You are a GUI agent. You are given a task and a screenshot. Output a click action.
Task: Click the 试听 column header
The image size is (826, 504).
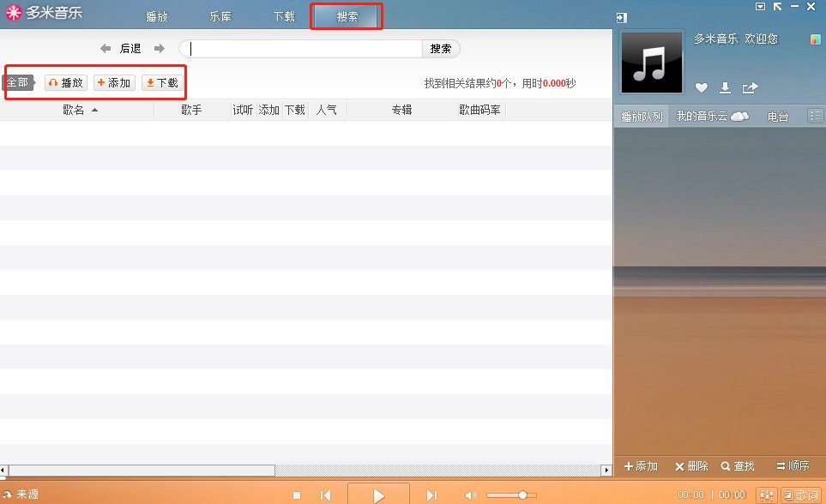243,110
